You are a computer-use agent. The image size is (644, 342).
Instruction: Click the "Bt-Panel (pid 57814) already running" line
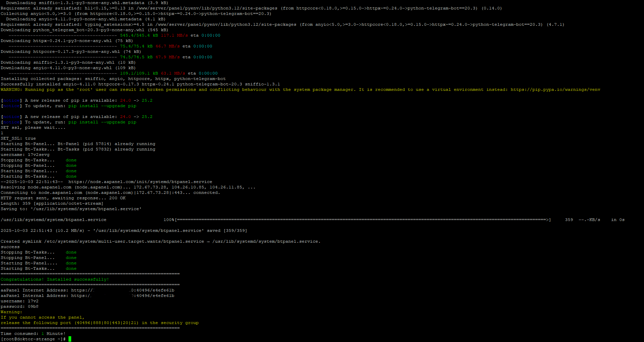pyautogui.click(x=78, y=144)
